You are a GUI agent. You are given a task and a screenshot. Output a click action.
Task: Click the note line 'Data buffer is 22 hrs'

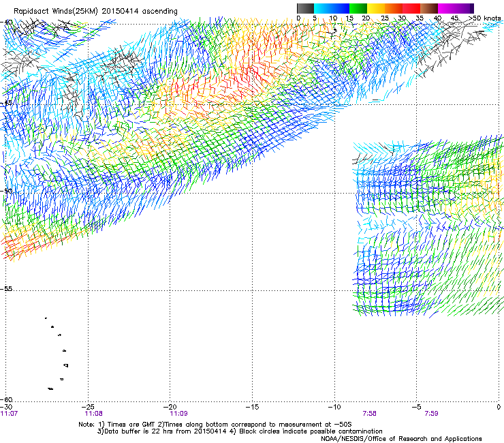(x=240, y=431)
